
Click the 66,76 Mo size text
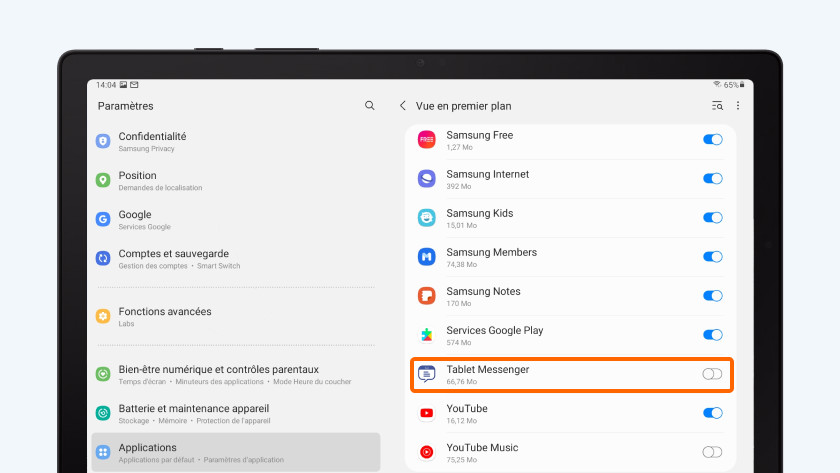point(461,382)
